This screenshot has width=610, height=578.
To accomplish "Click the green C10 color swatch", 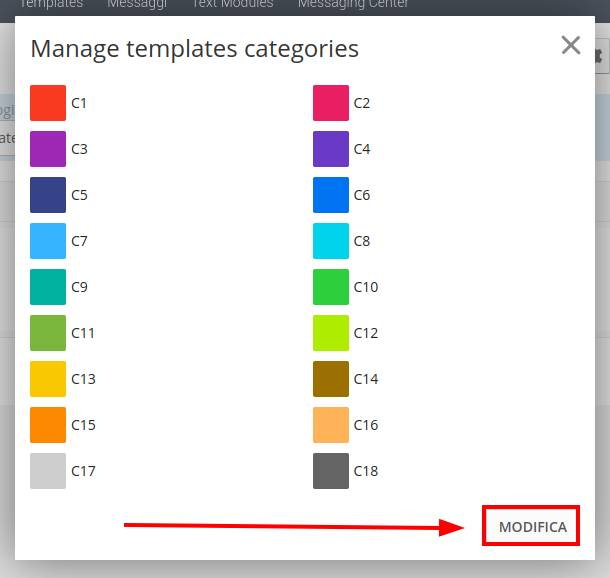I will pos(331,287).
